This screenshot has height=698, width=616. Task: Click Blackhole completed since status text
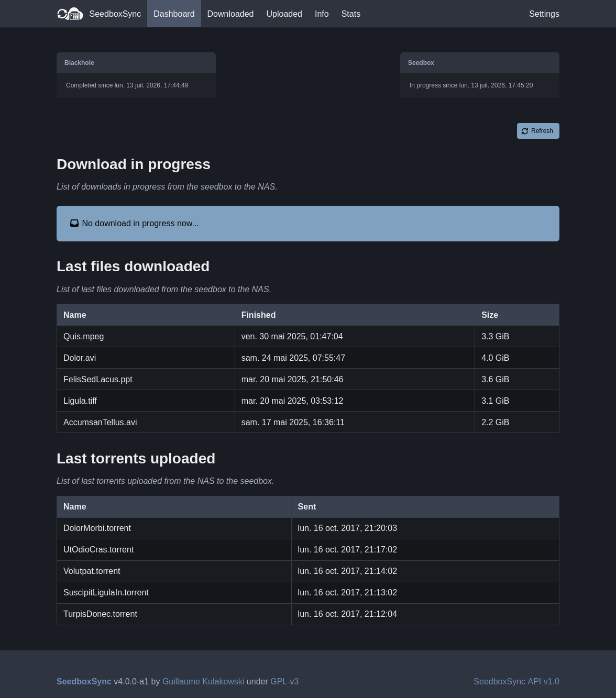[x=127, y=85]
